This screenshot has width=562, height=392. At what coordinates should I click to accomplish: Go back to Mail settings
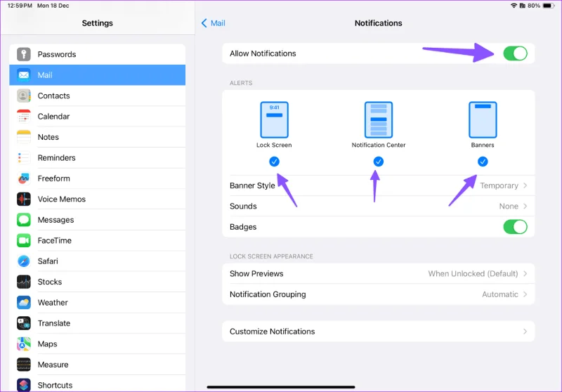coord(214,23)
